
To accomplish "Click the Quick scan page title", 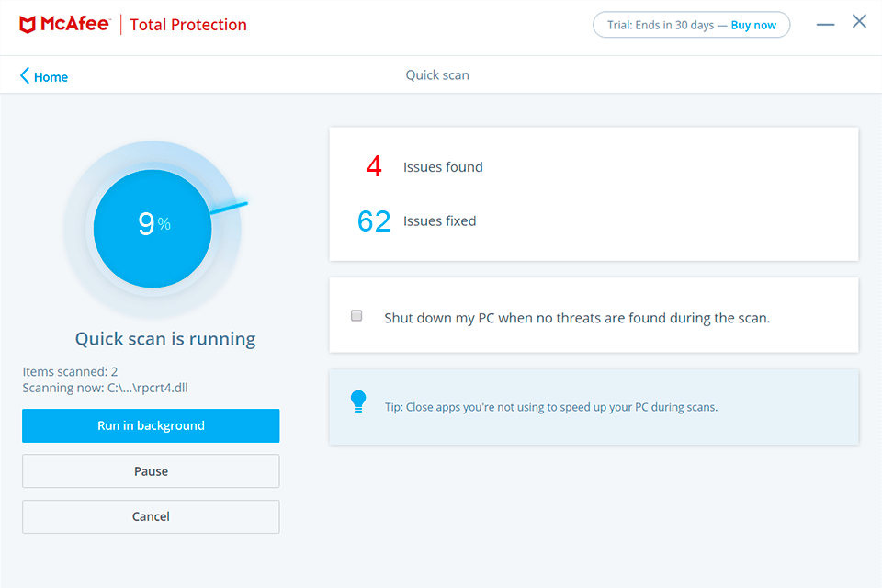I will click(x=437, y=75).
